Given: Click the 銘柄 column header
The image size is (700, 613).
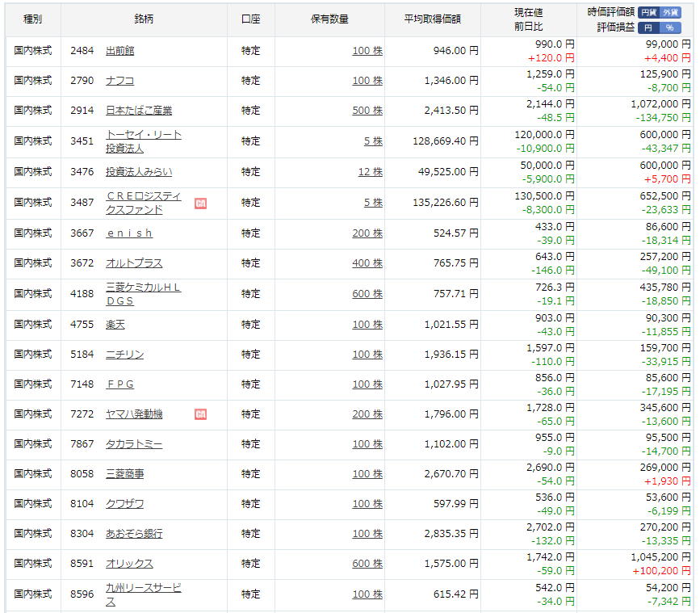Looking at the screenshot, I should 144,19.
